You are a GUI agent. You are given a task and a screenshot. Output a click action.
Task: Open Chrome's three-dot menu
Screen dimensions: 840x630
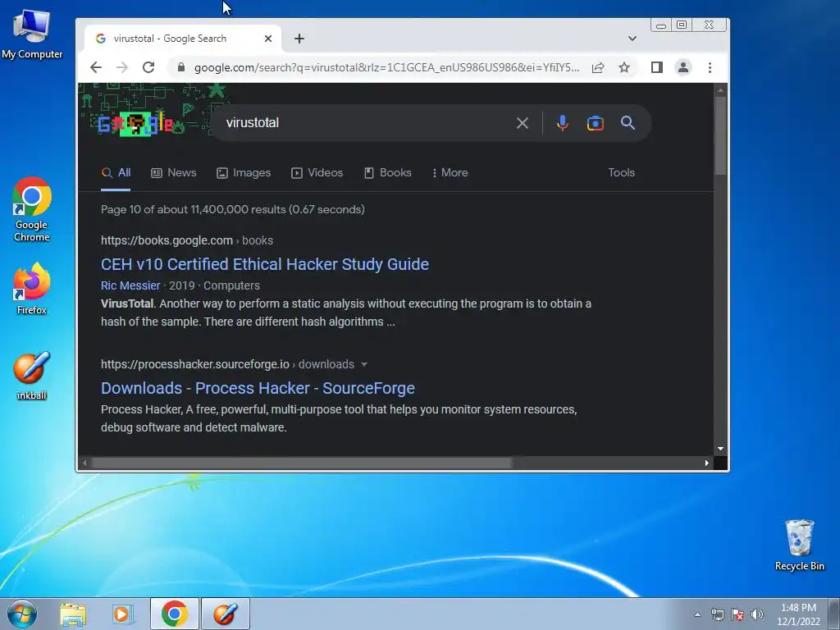[x=710, y=67]
